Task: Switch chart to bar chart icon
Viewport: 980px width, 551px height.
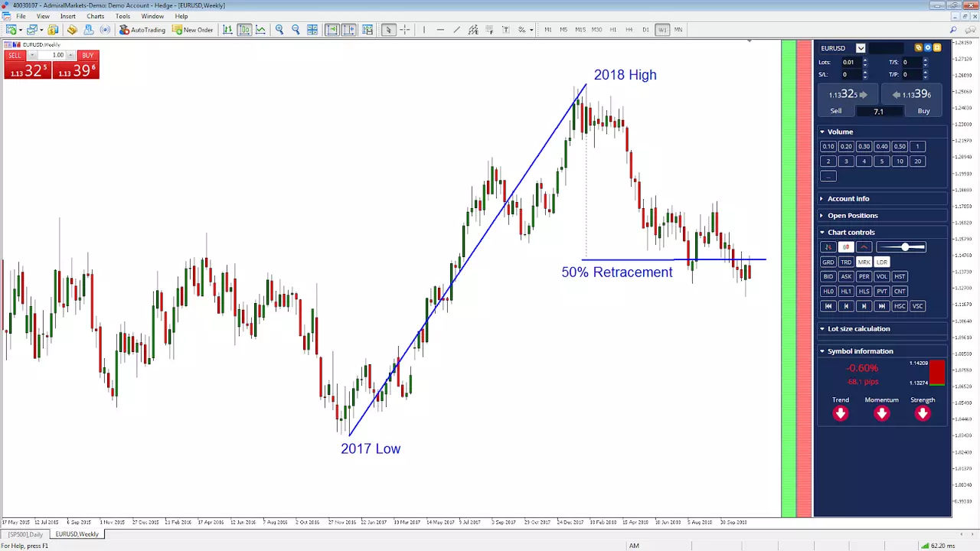Action: [x=227, y=30]
